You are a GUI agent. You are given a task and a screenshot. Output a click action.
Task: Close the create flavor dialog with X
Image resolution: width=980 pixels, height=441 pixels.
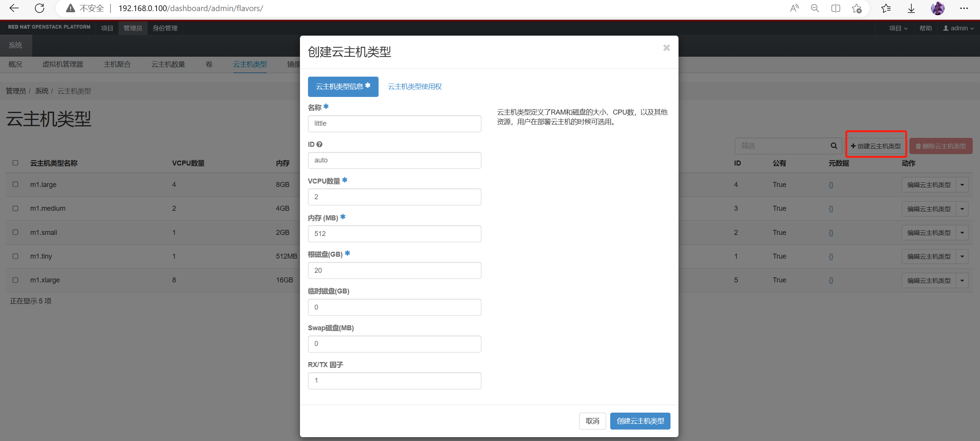point(666,48)
